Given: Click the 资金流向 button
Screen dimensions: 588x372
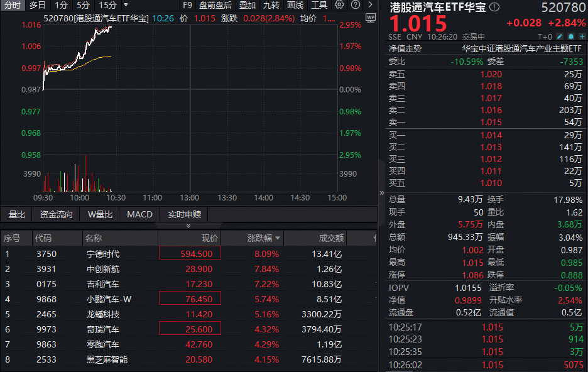Looking at the screenshot, I should click(57, 214).
